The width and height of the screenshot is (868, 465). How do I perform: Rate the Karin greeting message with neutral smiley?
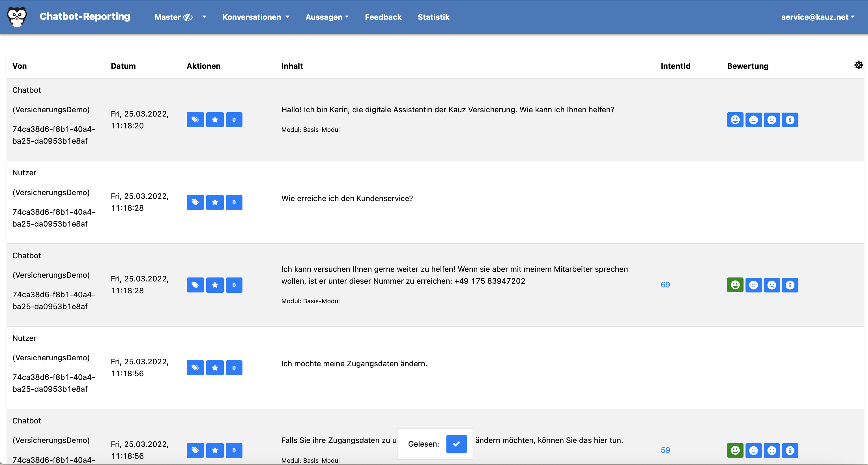753,120
